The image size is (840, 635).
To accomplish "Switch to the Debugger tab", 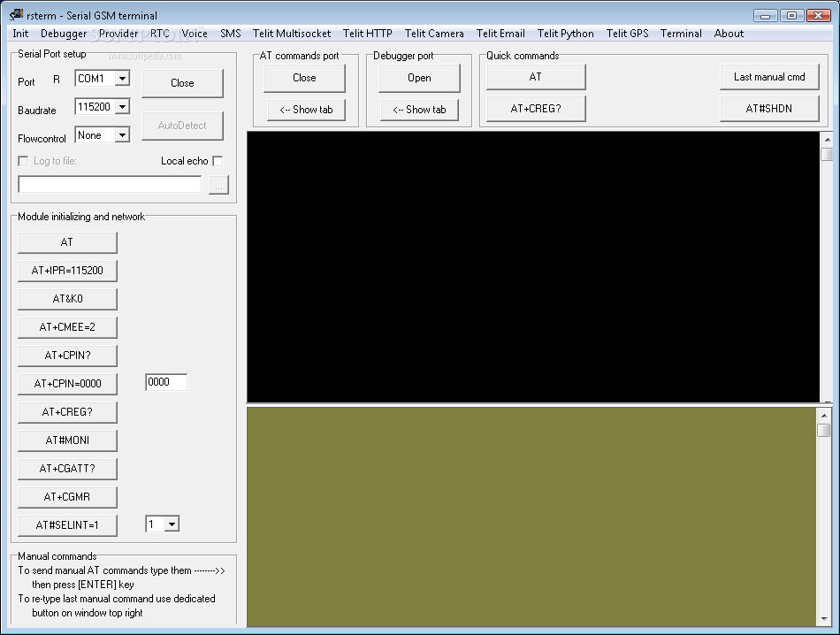I will (x=63, y=34).
